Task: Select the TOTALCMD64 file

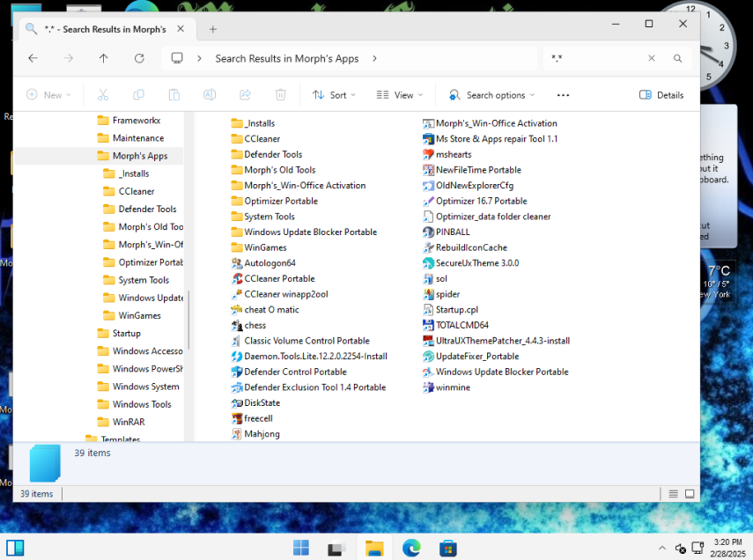Action: click(x=455, y=325)
